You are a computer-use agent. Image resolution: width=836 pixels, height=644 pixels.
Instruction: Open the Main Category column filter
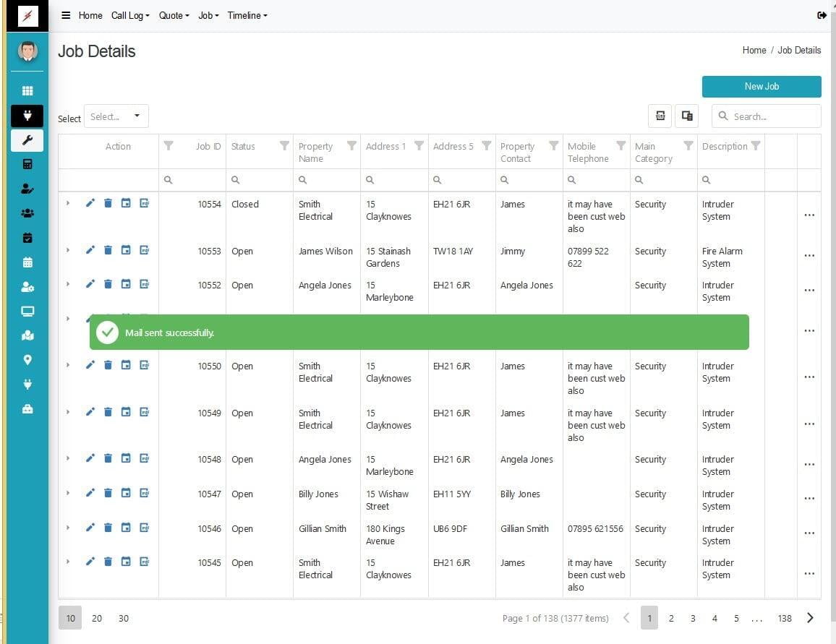coord(688,146)
